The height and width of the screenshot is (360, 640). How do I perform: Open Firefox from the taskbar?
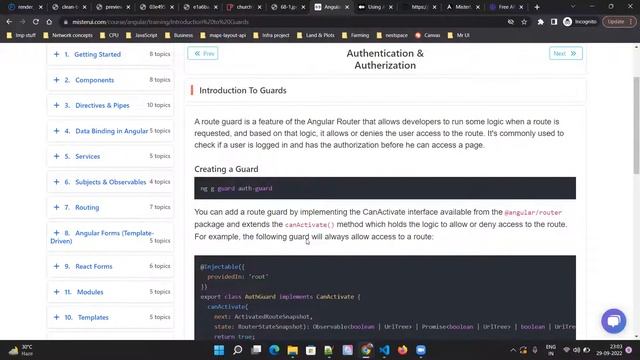[x=402, y=350]
